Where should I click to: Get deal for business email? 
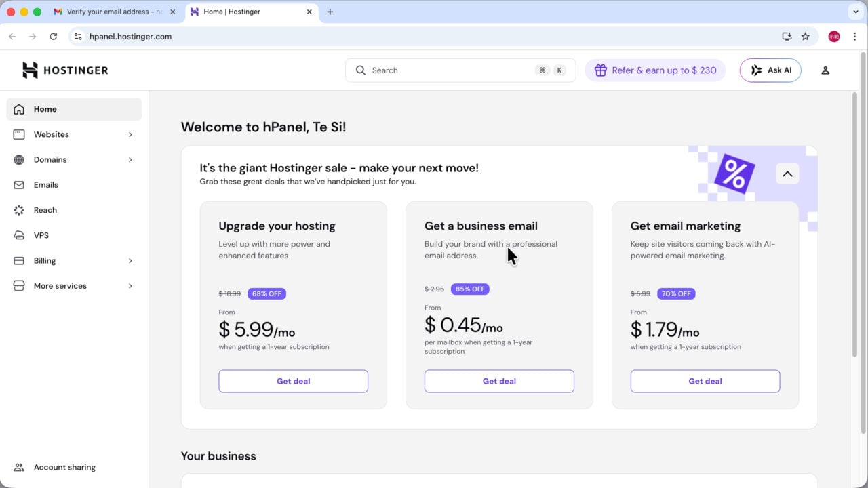point(499,381)
